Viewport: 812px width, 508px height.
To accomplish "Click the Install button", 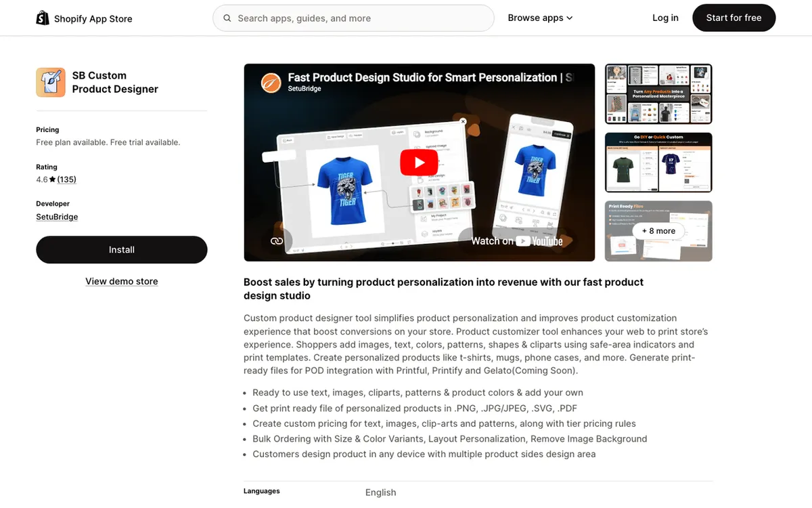I will tap(122, 250).
